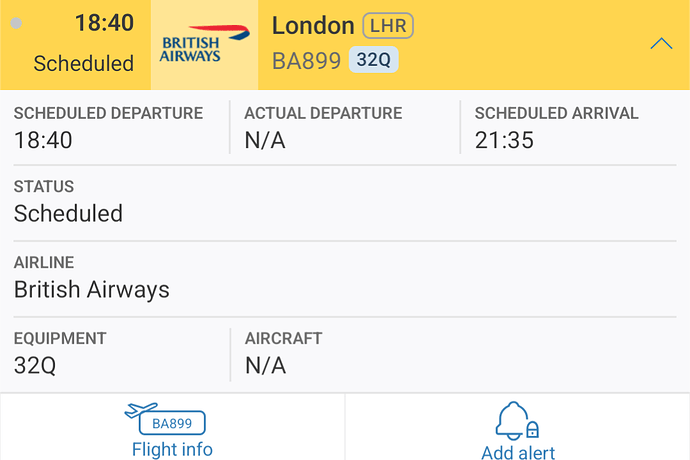This screenshot has height=460, width=690.
Task: Collapse the BA899 flight details chevron
Action: (661, 44)
